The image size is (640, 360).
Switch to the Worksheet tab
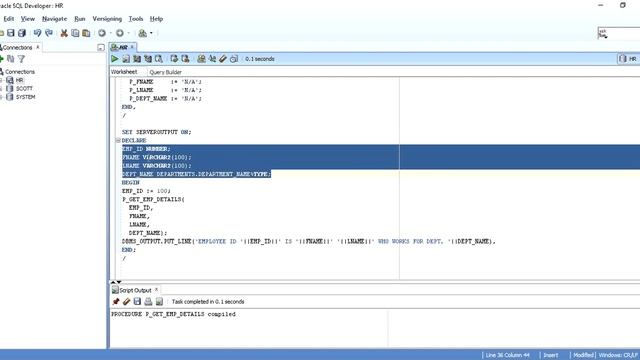pyautogui.click(x=124, y=72)
